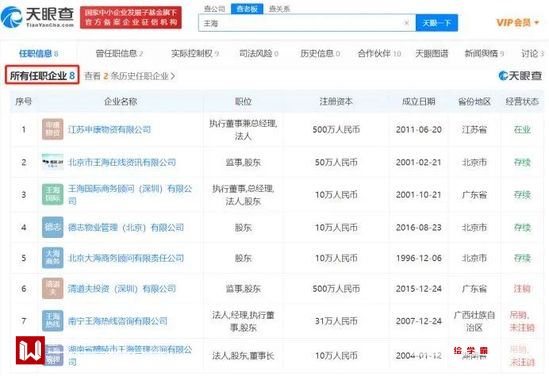Open the 讨论 tab

[532, 54]
